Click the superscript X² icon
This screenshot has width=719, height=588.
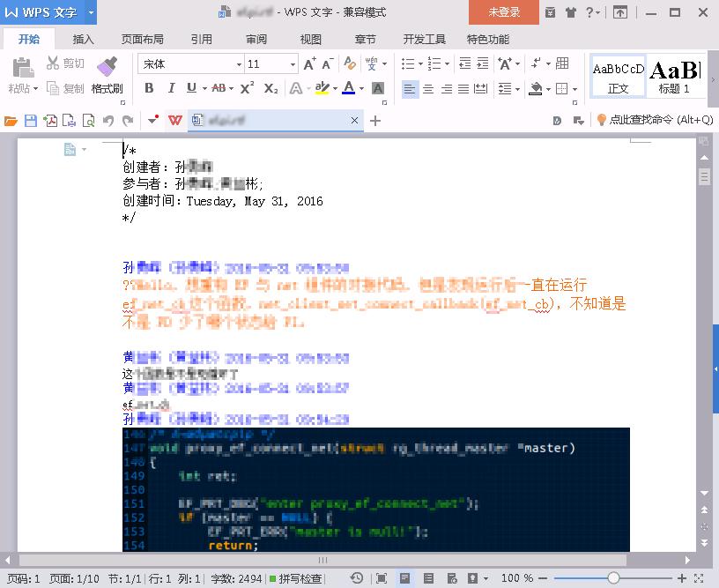(x=247, y=88)
